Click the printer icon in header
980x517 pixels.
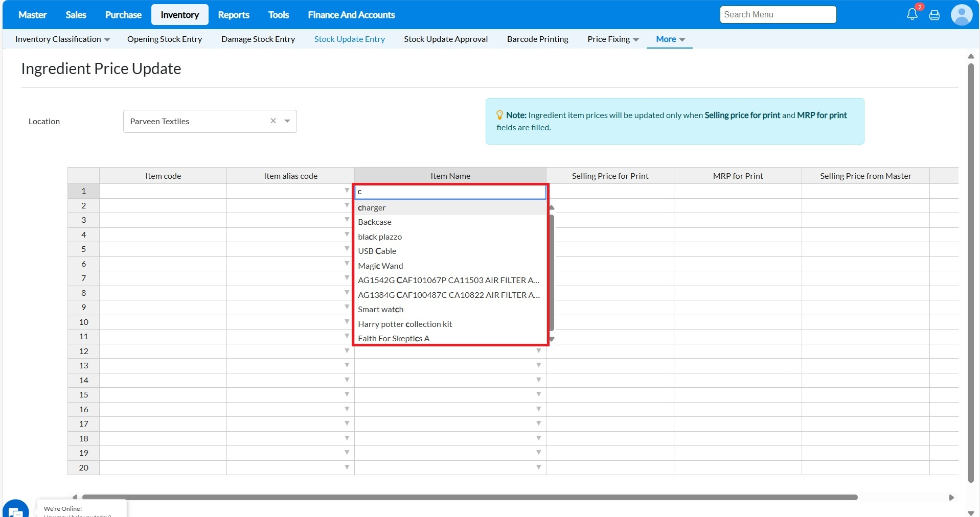tap(935, 15)
